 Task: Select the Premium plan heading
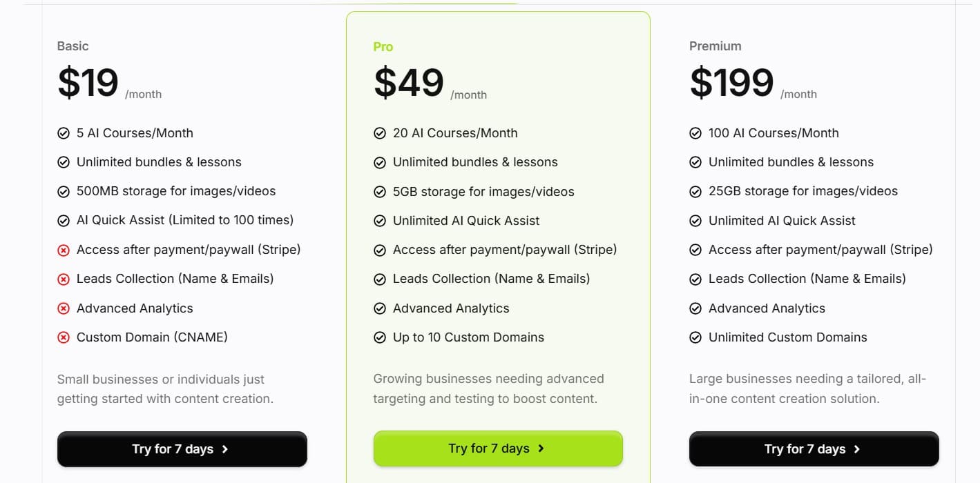[x=715, y=46]
